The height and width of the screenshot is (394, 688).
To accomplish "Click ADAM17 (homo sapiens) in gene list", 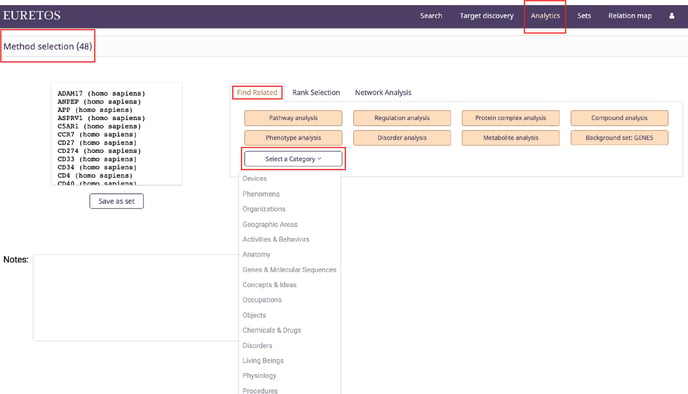I will click(x=101, y=93).
